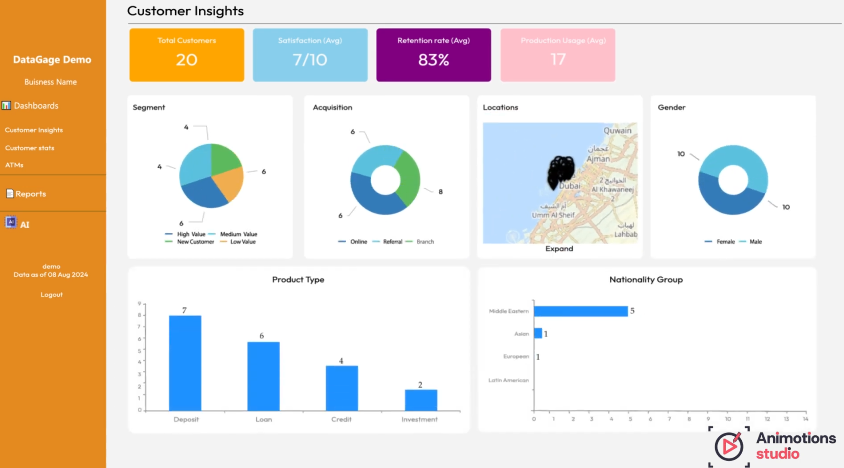Select the Total Customers orange card
The image size is (844, 468).
pos(187,55)
